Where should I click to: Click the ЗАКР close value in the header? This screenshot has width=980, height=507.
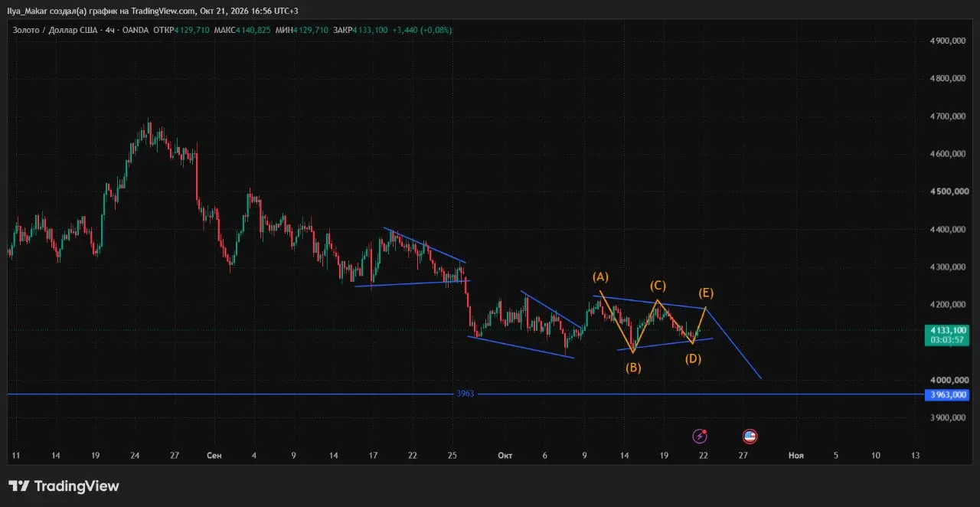point(368,30)
